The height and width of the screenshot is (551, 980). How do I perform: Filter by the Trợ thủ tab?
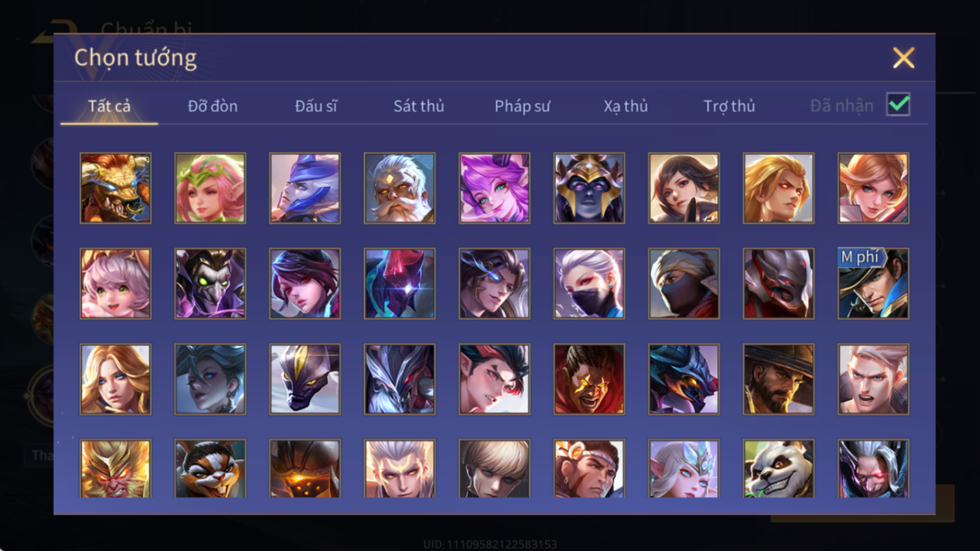tap(729, 106)
